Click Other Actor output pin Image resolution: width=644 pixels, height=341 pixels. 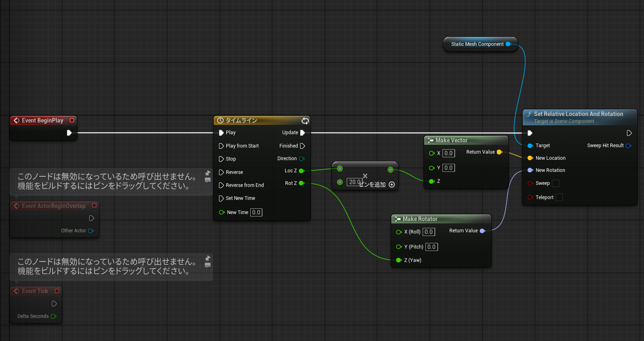click(91, 231)
